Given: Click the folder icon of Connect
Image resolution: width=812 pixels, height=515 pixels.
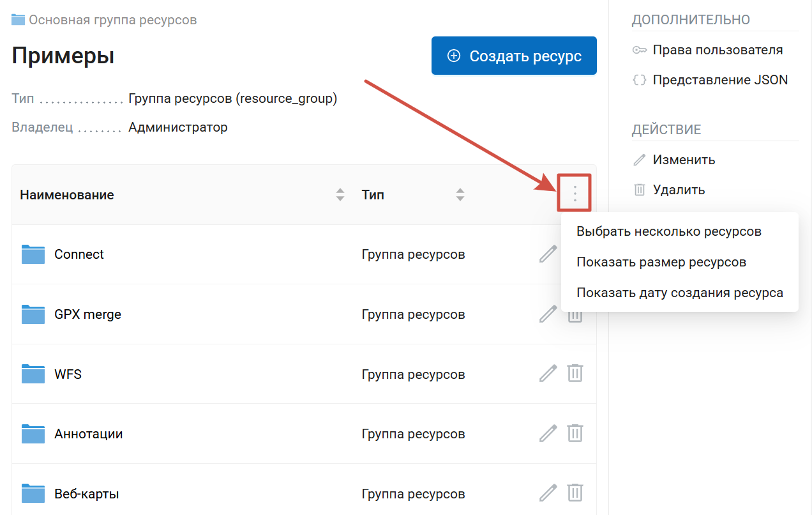Looking at the screenshot, I should 33,254.
